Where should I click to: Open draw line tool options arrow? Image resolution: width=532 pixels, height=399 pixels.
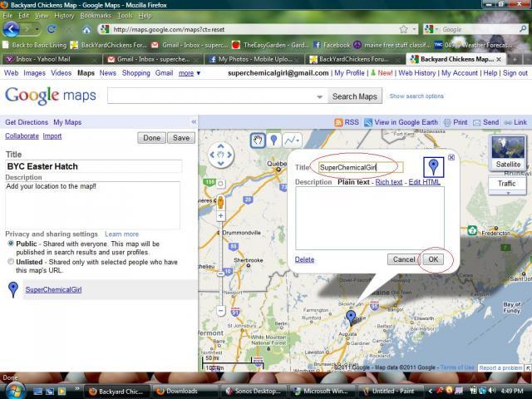coord(298,140)
